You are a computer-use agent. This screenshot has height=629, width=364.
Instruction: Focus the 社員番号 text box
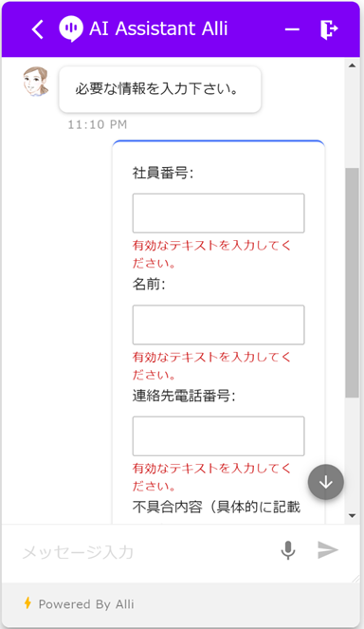coord(218,213)
